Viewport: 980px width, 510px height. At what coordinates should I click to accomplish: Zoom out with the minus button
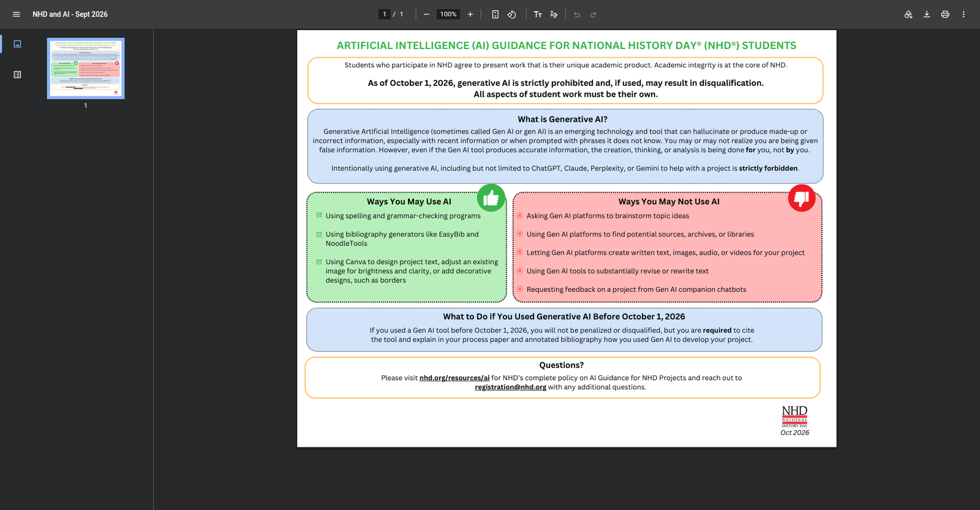point(426,14)
